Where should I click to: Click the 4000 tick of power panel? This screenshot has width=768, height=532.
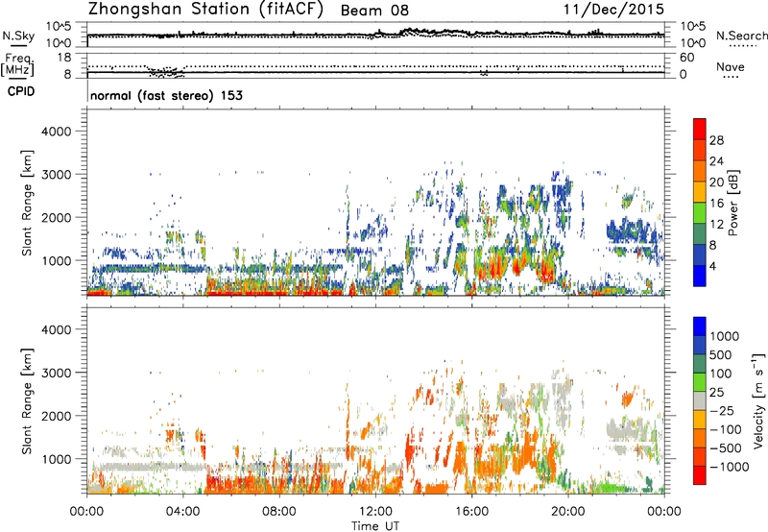(56, 132)
